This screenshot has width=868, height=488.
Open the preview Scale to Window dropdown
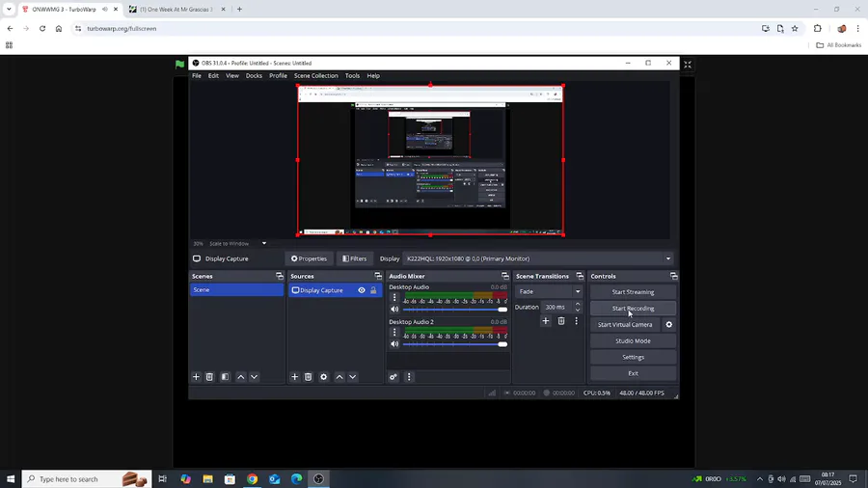(264, 243)
